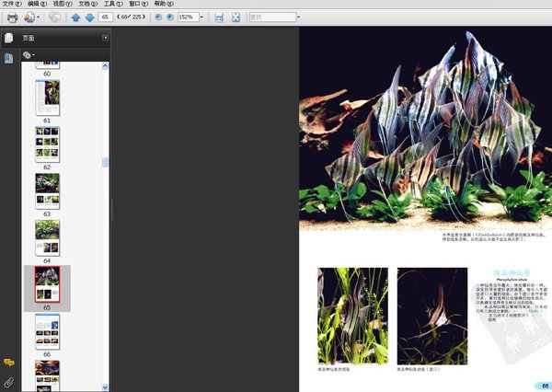The image size is (552, 392).
Task: Click the navigation panel collapse divider handle
Action: (112, 209)
